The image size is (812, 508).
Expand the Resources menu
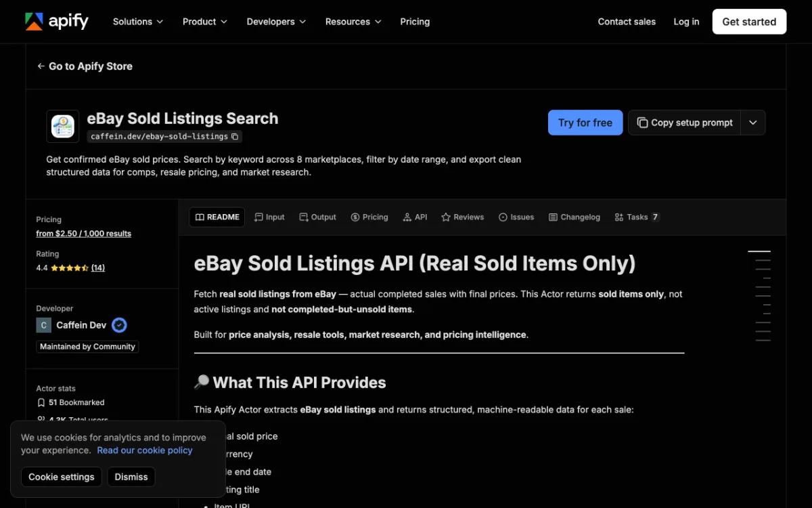click(353, 22)
